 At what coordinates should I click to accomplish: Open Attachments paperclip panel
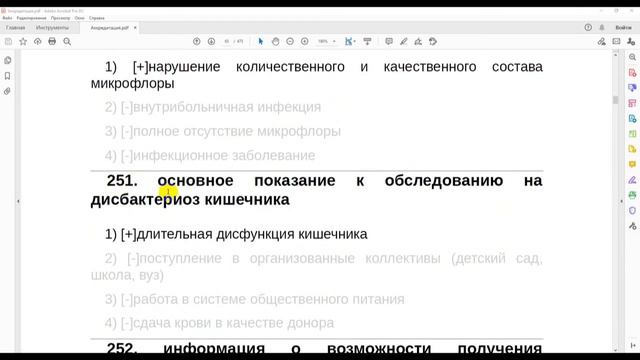pos(7,91)
